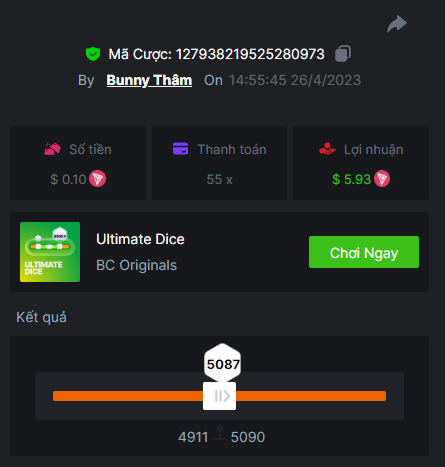Click the Thanh toán purple card icon
Image resolution: width=445 pixels, height=467 pixels.
[x=180, y=149]
